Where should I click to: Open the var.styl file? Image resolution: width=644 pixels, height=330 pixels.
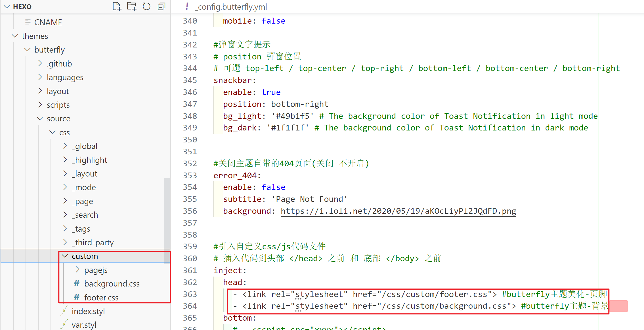pos(84,325)
